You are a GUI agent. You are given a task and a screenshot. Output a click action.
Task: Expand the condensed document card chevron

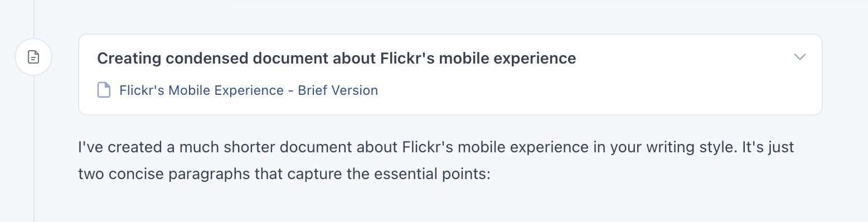click(x=800, y=57)
